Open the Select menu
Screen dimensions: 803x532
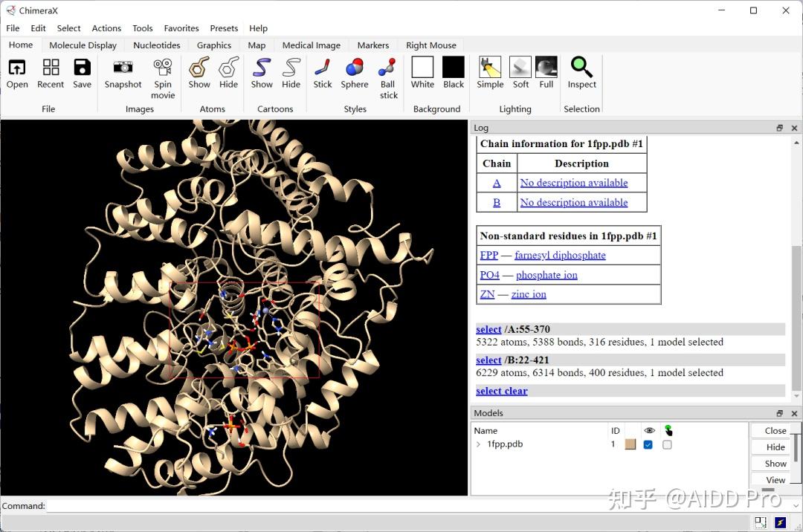pyautogui.click(x=68, y=28)
